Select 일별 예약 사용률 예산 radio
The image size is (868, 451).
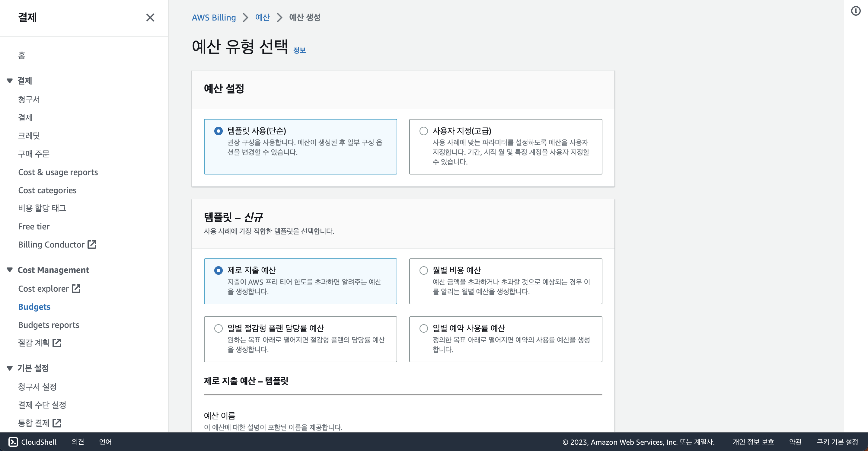coord(423,328)
